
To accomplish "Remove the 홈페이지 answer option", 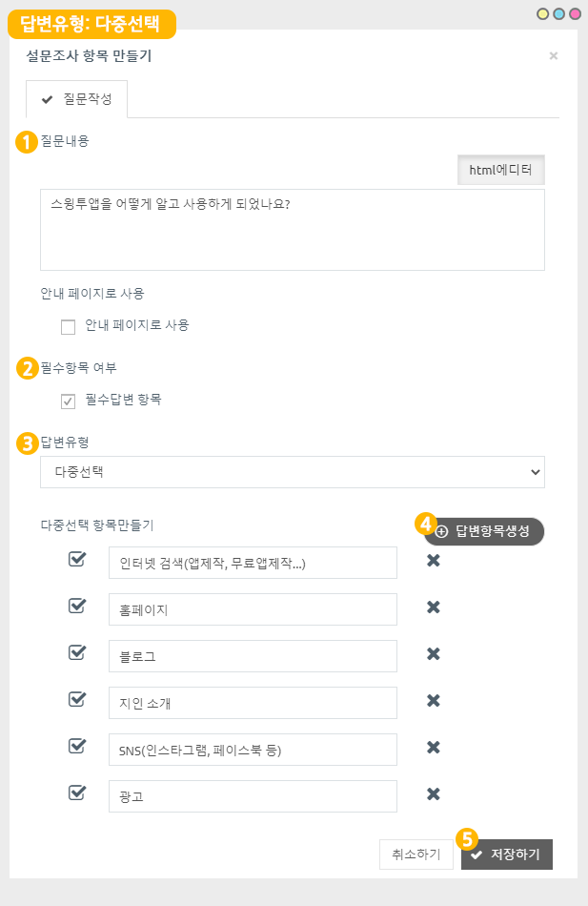I will (x=433, y=607).
